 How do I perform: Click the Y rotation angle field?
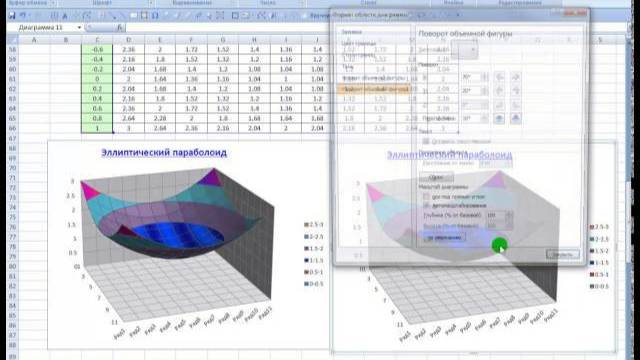[471, 91]
